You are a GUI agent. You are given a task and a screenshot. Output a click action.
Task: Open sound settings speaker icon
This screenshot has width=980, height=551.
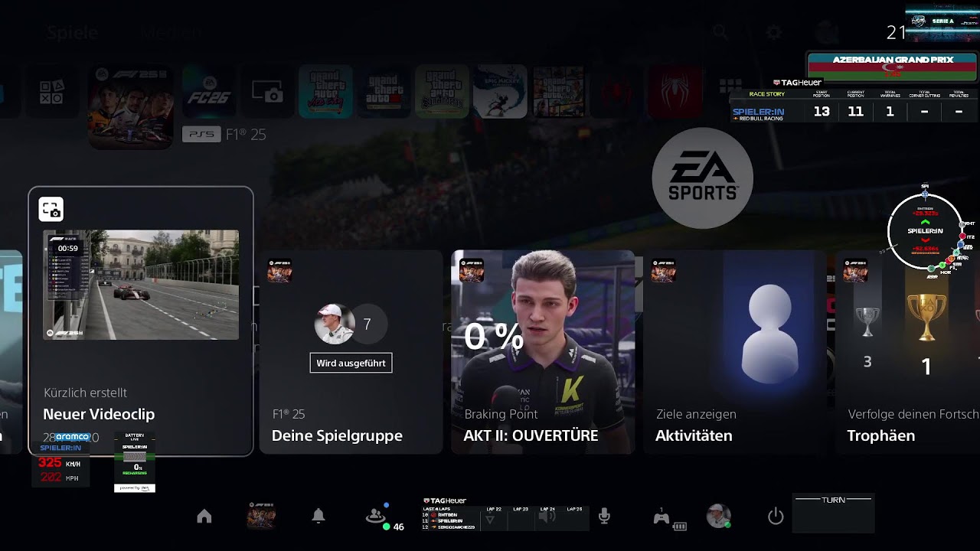tap(547, 517)
